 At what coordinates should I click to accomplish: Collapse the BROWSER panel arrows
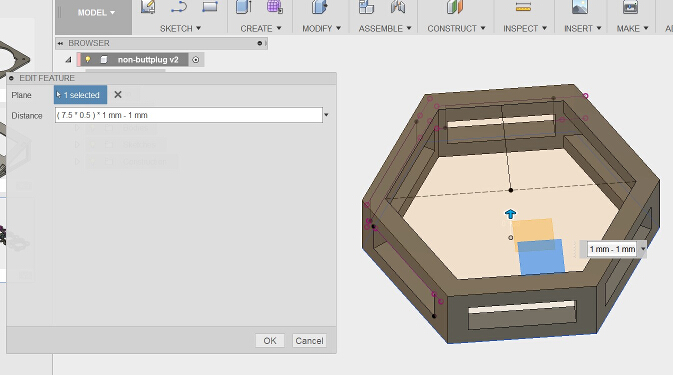tap(60, 43)
